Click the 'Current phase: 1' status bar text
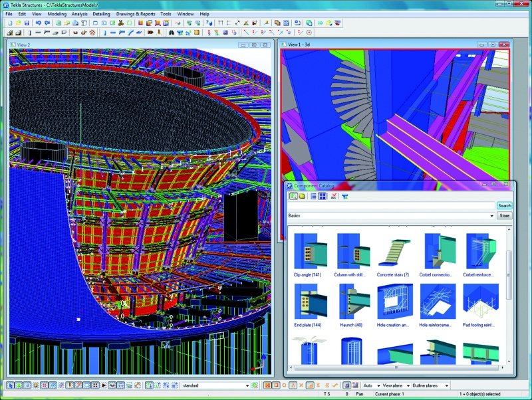Image resolution: width=532 pixels, height=400 pixels. coord(390,394)
